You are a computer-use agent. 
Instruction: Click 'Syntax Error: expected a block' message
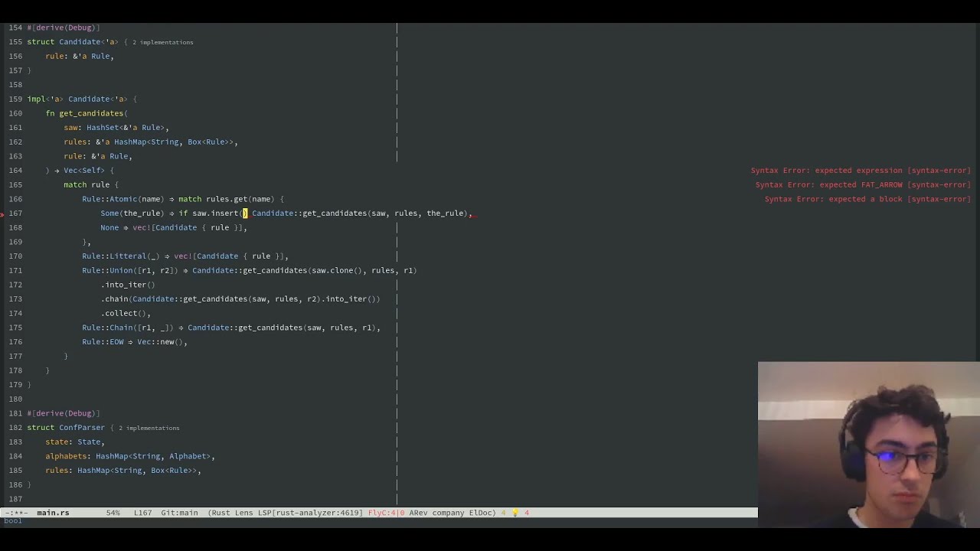click(x=867, y=199)
